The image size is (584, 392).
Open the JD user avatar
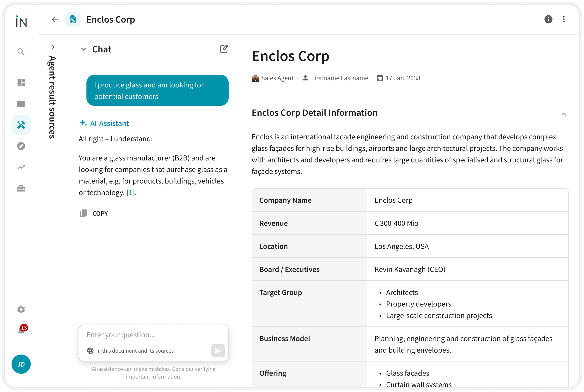point(21,364)
